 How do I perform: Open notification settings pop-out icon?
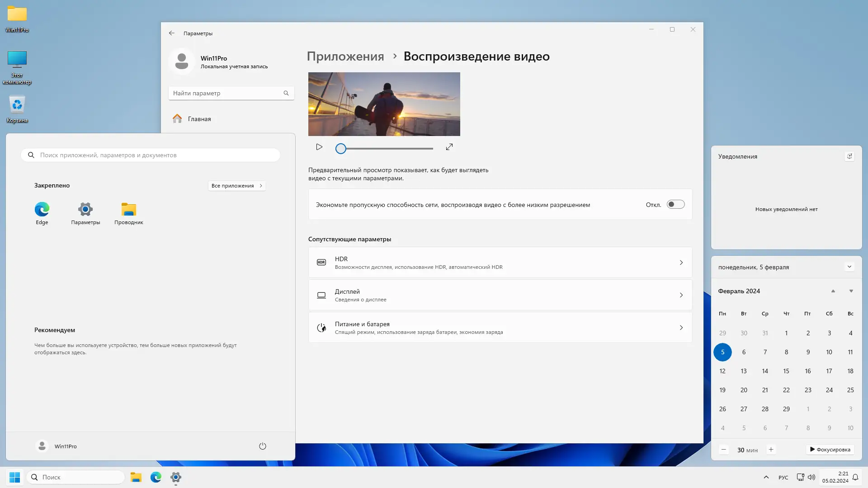[850, 156]
